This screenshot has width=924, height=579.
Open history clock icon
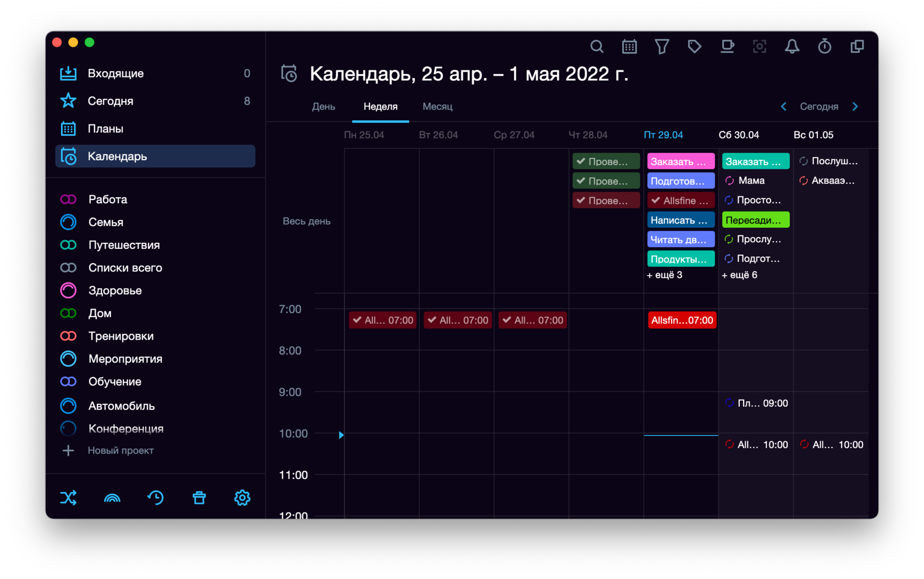tap(156, 498)
